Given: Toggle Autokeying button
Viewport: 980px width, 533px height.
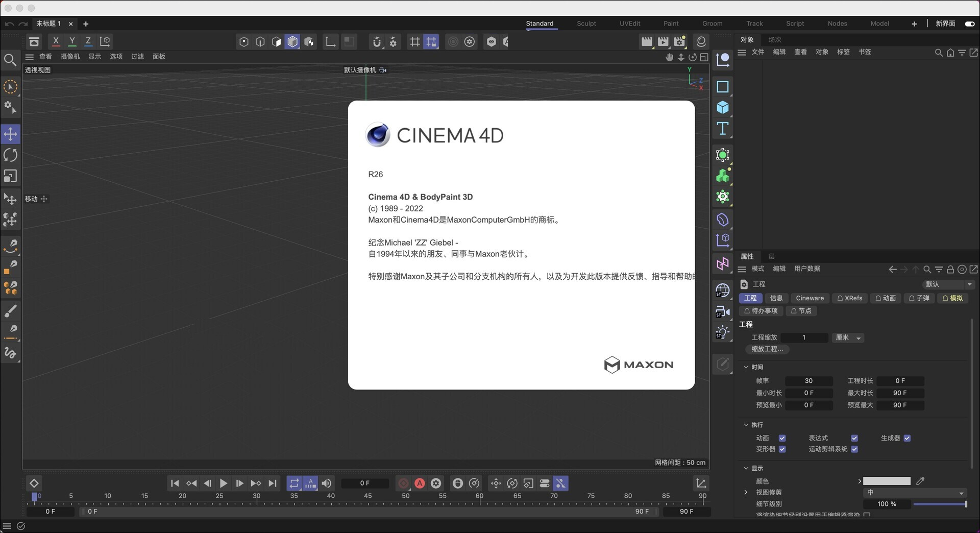Looking at the screenshot, I should coord(420,483).
